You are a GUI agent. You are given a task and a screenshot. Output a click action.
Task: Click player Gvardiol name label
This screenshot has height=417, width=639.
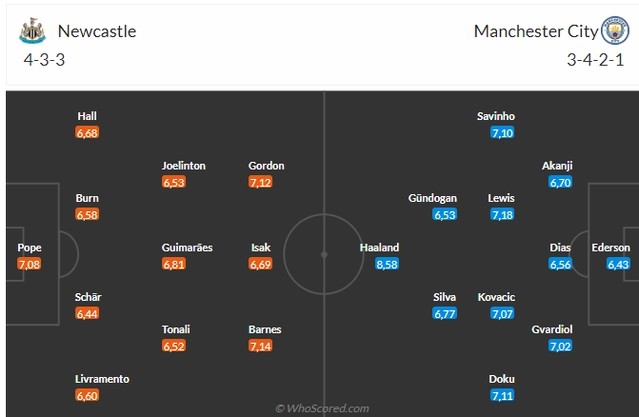coord(552,329)
